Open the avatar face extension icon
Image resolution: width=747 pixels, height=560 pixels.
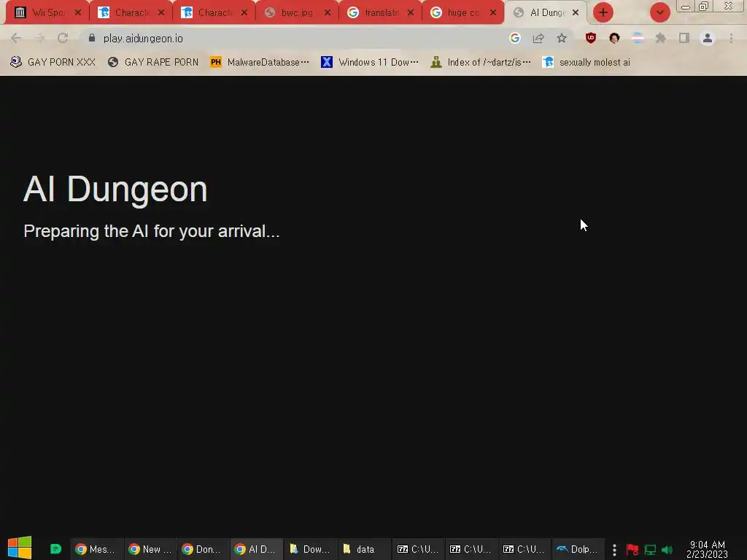[x=614, y=38]
